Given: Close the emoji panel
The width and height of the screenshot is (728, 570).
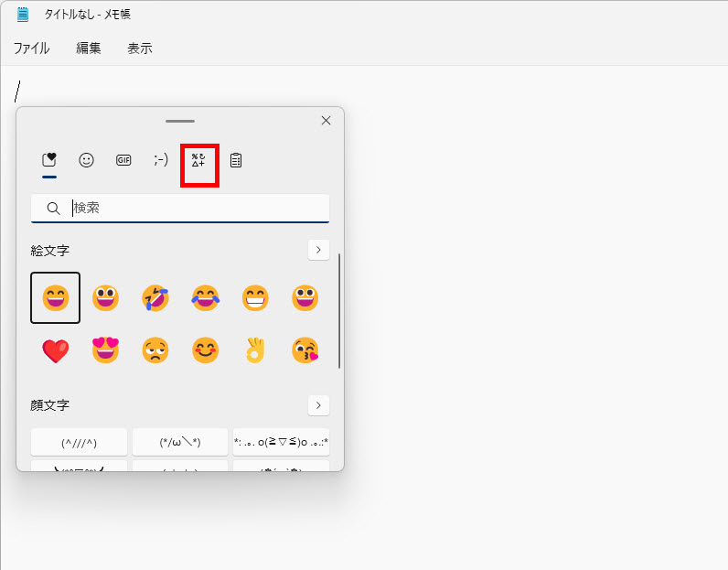Looking at the screenshot, I should pyautogui.click(x=326, y=121).
